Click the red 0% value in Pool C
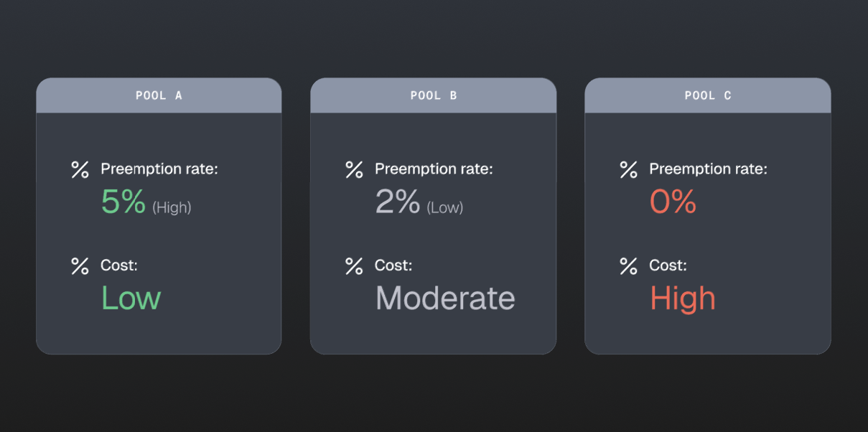Image resolution: width=868 pixels, height=432 pixels. click(x=673, y=202)
